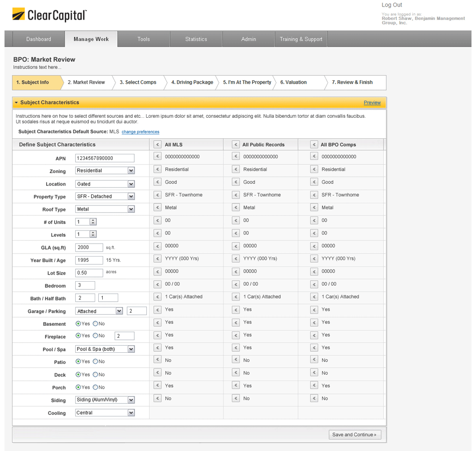Copy BPO Comps Roof Type Metal arrow

click(314, 207)
